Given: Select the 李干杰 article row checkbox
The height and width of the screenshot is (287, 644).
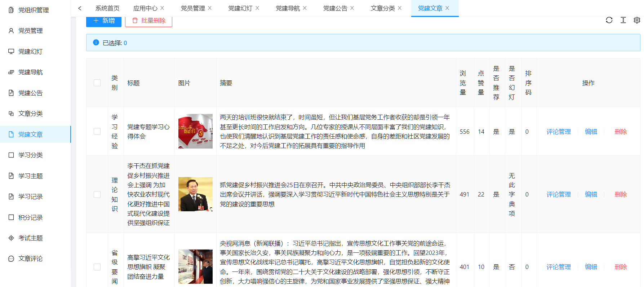Looking at the screenshot, I should coord(97,194).
